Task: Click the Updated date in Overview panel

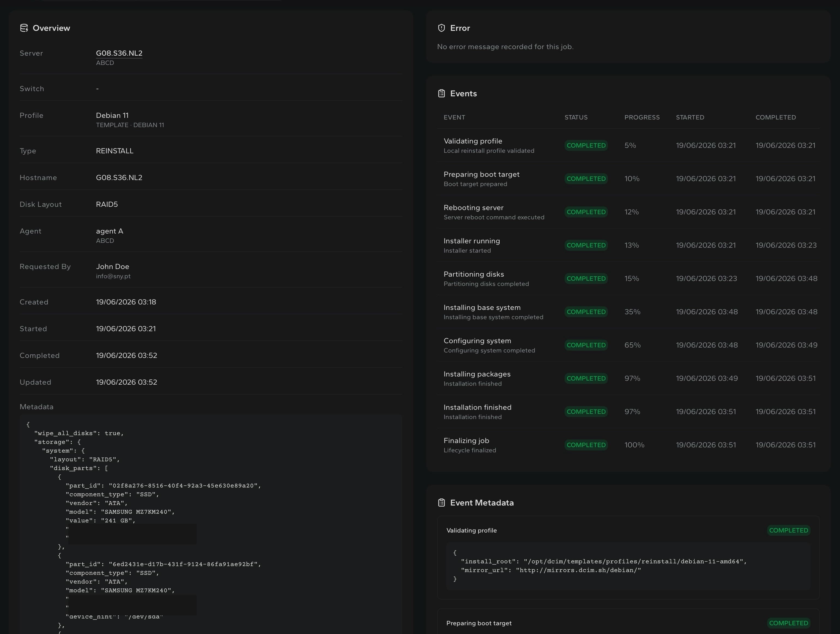Action: tap(127, 382)
